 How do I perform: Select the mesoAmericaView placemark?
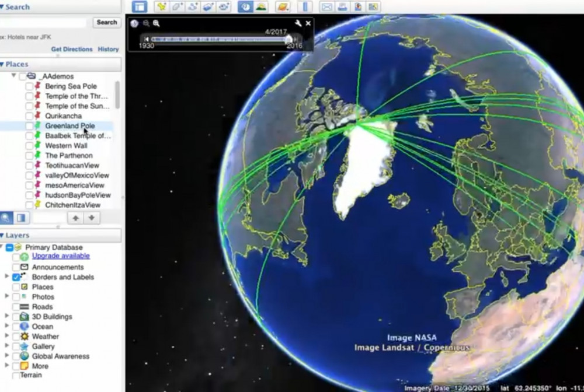click(75, 185)
